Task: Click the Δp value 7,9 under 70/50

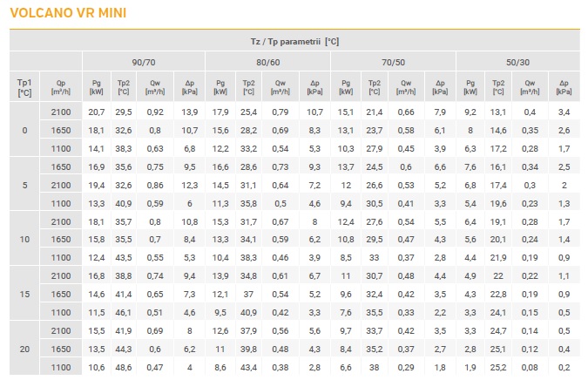Action: [x=440, y=112]
